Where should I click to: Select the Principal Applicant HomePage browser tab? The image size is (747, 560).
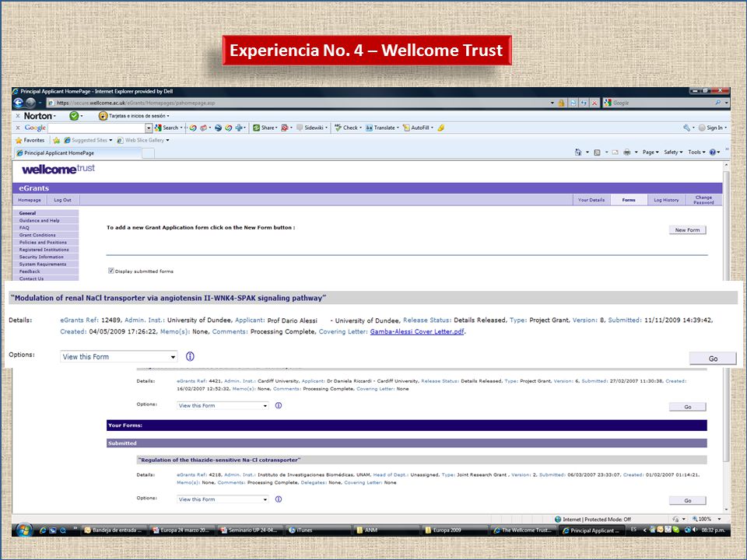pyautogui.click(x=78, y=153)
